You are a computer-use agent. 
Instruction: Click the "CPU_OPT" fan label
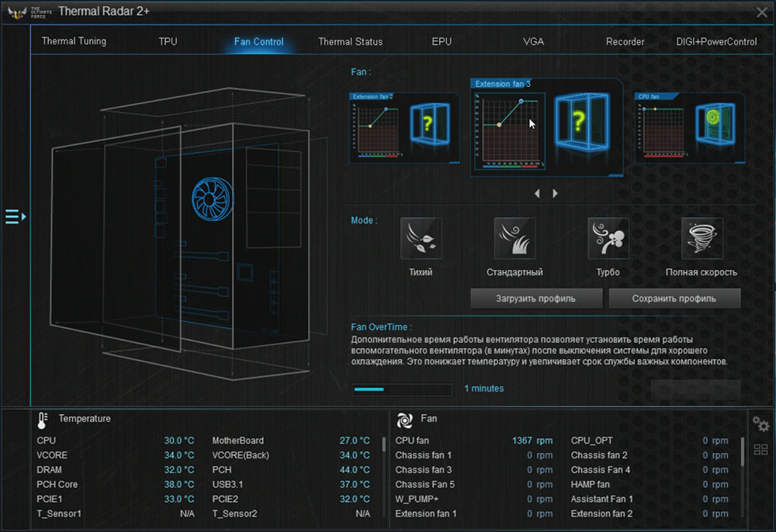tap(592, 440)
